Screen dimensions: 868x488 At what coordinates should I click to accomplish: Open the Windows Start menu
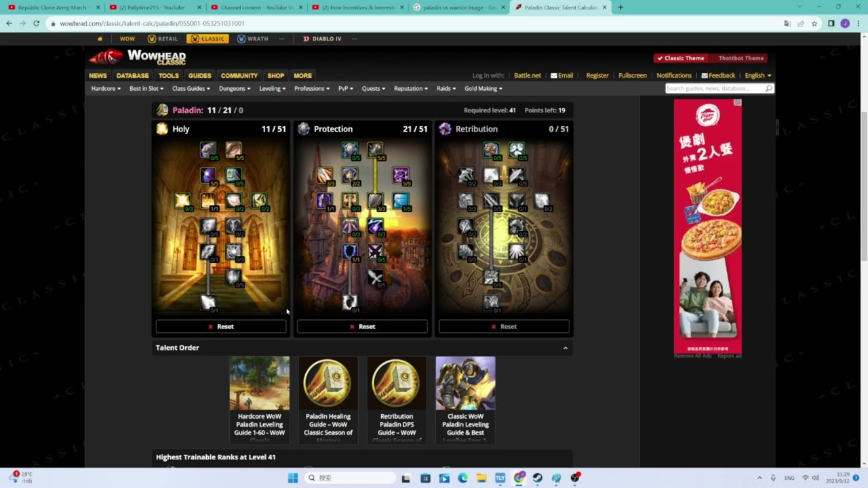293,478
